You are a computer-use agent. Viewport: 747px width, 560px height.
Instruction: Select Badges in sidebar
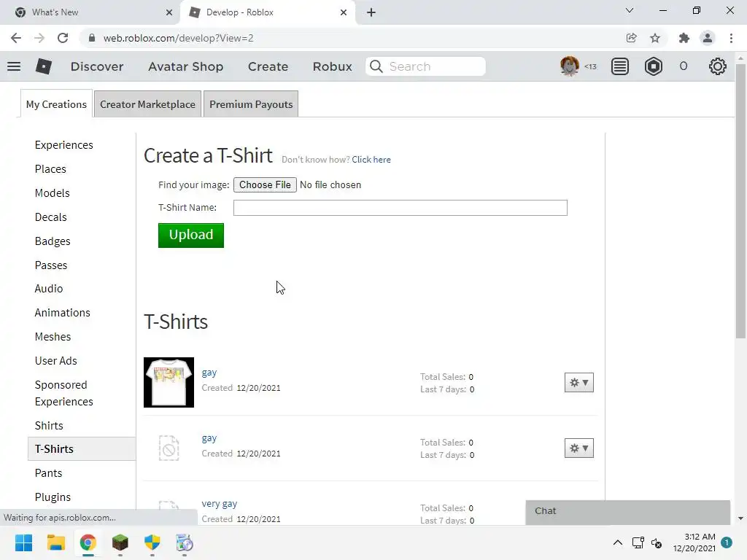(x=53, y=241)
